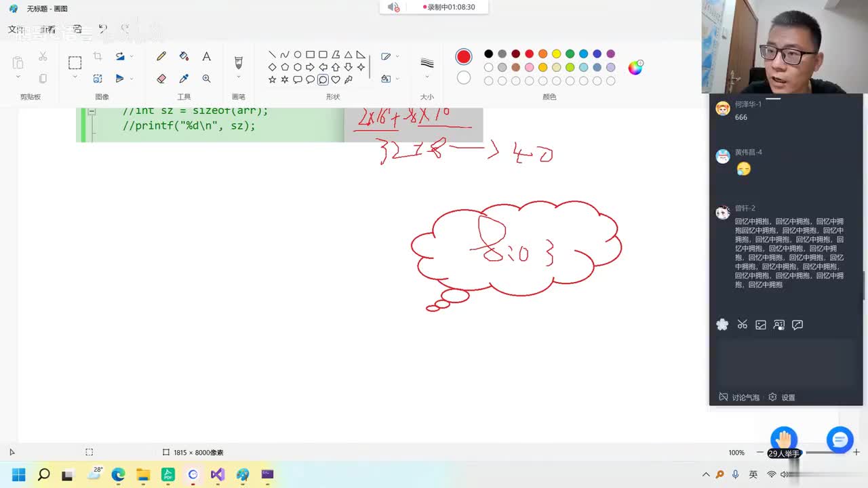The height and width of the screenshot is (488, 868).
Task: Open the File menu
Action: coord(16,29)
